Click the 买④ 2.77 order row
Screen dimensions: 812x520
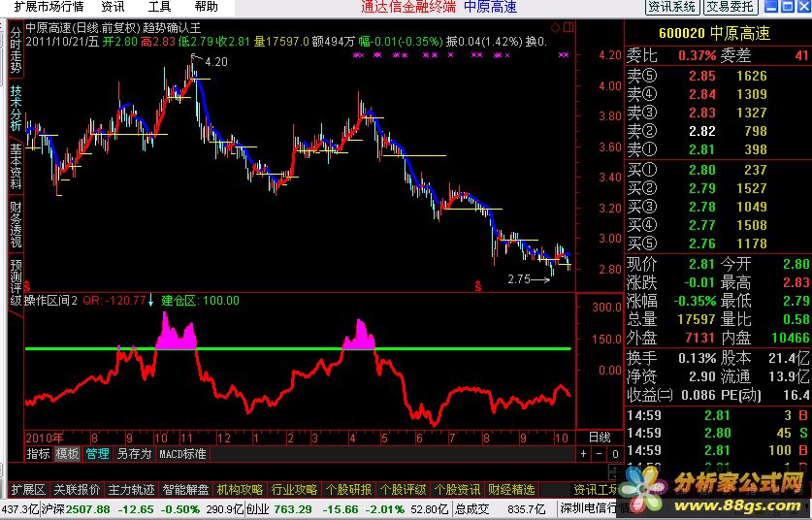pyautogui.click(x=718, y=225)
